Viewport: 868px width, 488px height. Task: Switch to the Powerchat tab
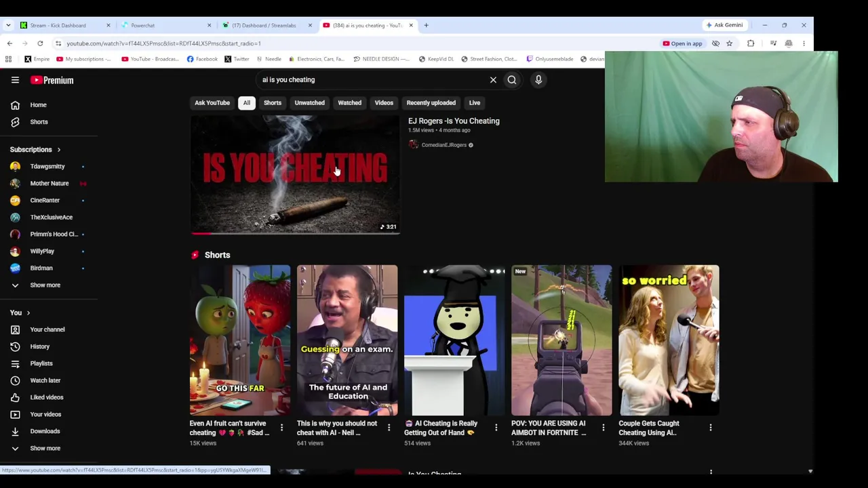pos(167,25)
